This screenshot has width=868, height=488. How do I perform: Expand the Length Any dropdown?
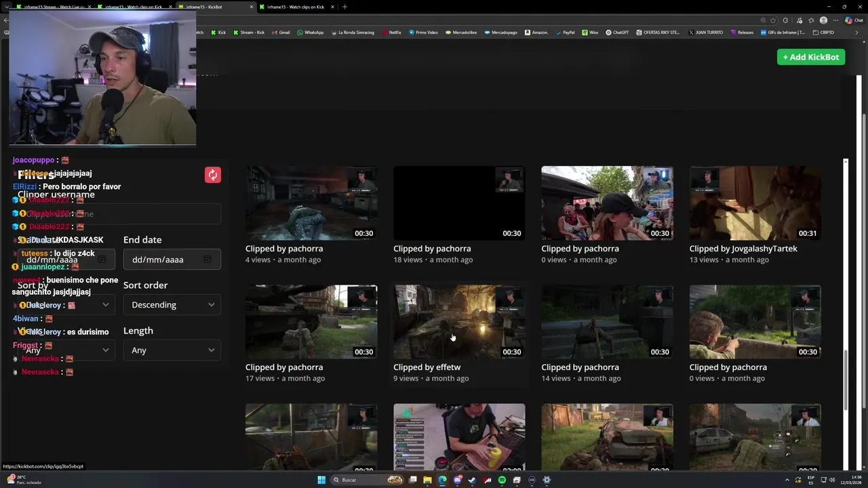[172, 350]
